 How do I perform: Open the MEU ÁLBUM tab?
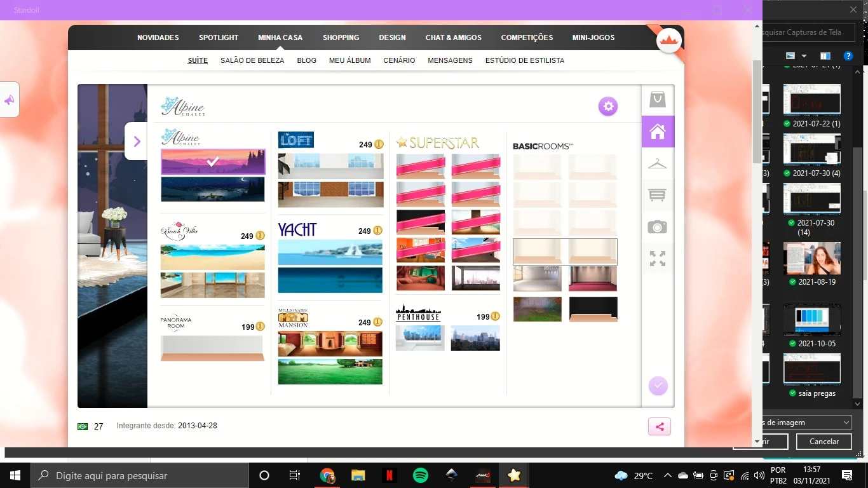(x=349, y=60)
